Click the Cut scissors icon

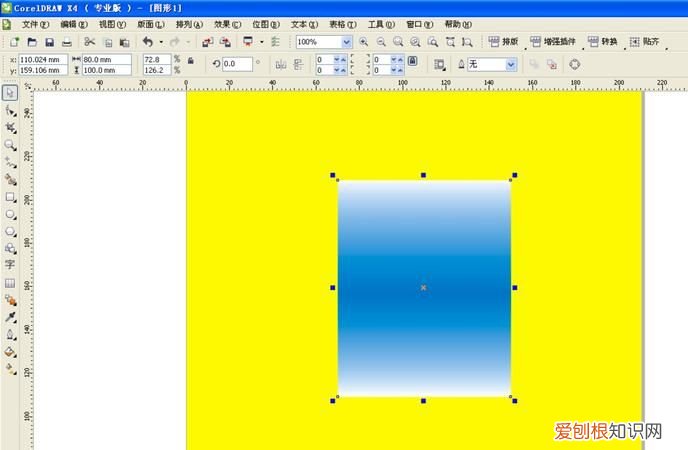[x=89, y=42]
